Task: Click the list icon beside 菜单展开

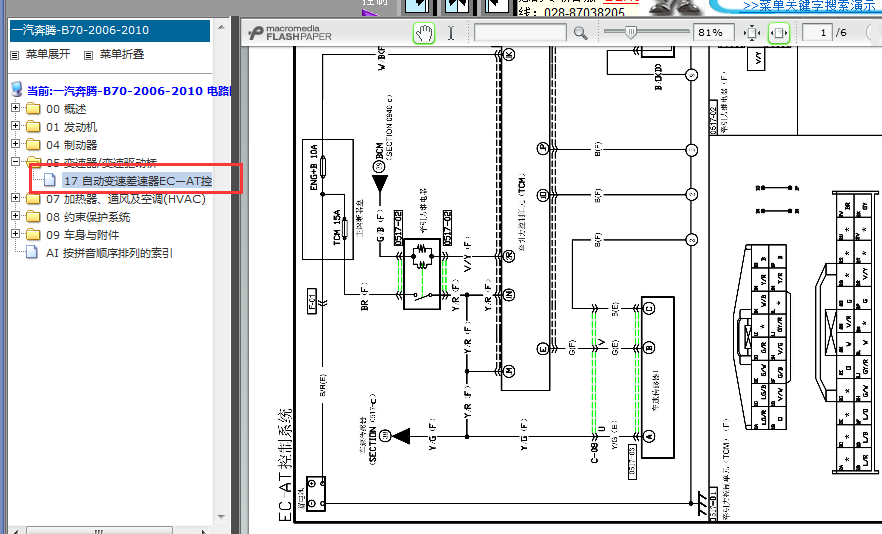Action: point(15,55)
